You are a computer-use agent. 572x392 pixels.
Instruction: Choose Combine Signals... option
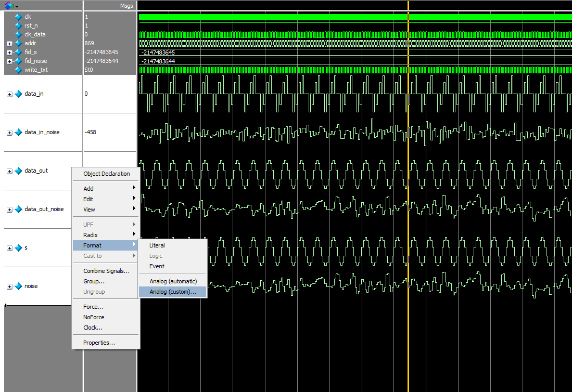pyautogui.click(x=106, y=271)
